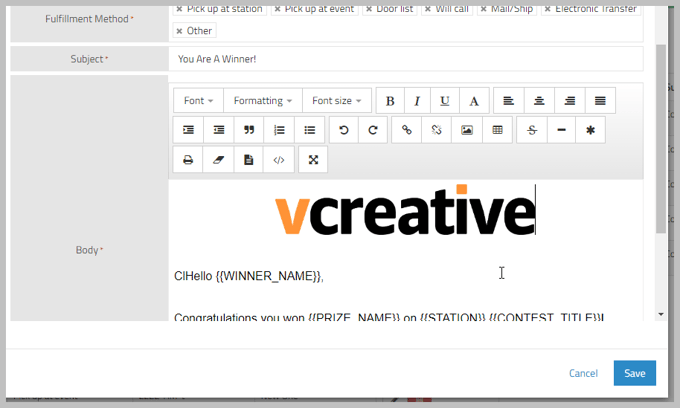
Task: Remove the Pick up at event tag
Action: [x=278, y=9]
